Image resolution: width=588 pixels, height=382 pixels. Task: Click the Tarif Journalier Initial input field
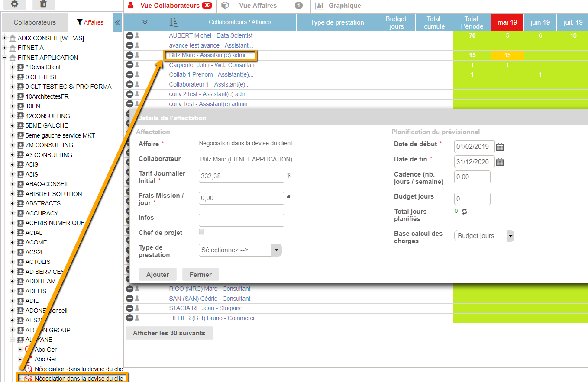(x=241, y=176)
